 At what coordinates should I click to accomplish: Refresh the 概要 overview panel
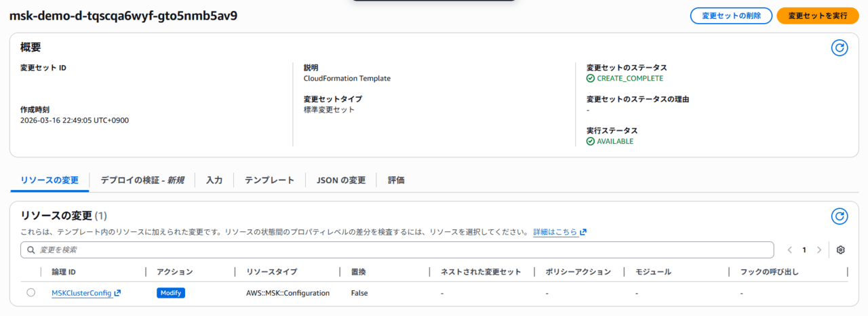(840, 47)
